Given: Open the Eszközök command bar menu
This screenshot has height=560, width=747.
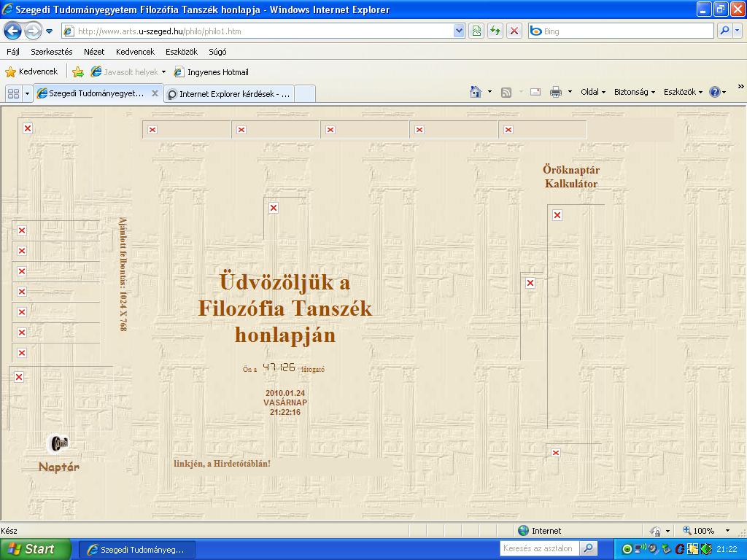Looking at the screenshot, I should pyautogui.click(x=683, y=92).
